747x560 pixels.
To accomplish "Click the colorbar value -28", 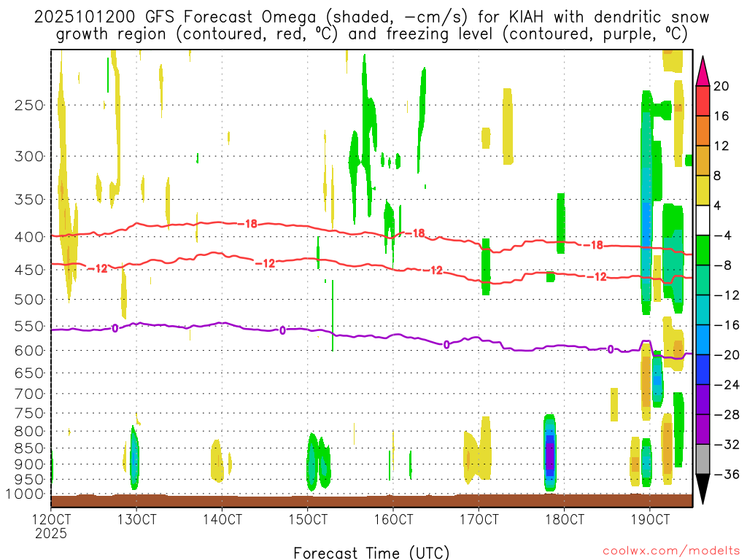I will pyautogui.click(x=727, y=414).
